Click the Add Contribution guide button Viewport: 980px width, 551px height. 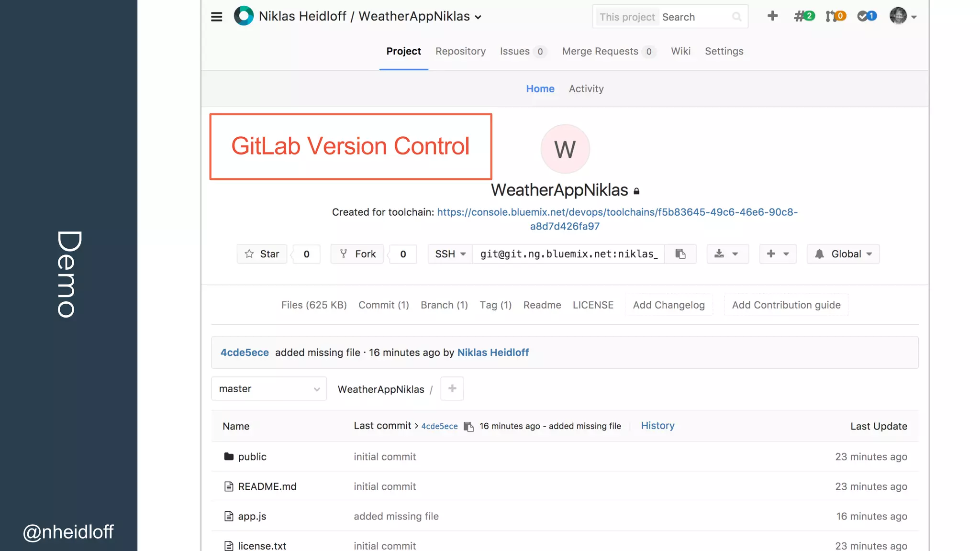(786, 305)
